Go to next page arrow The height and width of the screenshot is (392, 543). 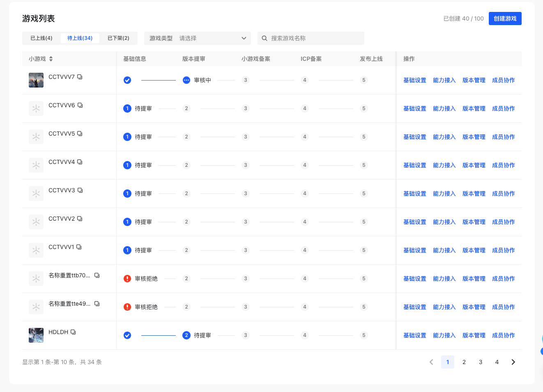coord(513,362)
